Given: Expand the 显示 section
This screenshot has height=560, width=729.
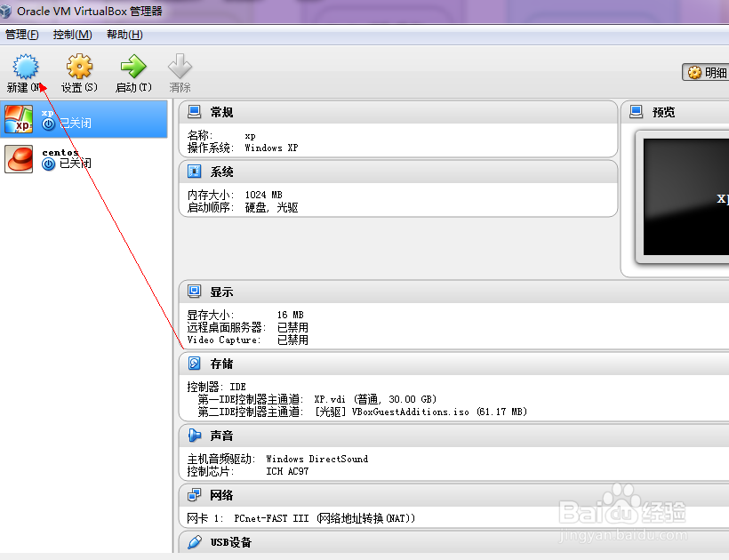Looking at the screenshot, I should click(x=193, y=292).
